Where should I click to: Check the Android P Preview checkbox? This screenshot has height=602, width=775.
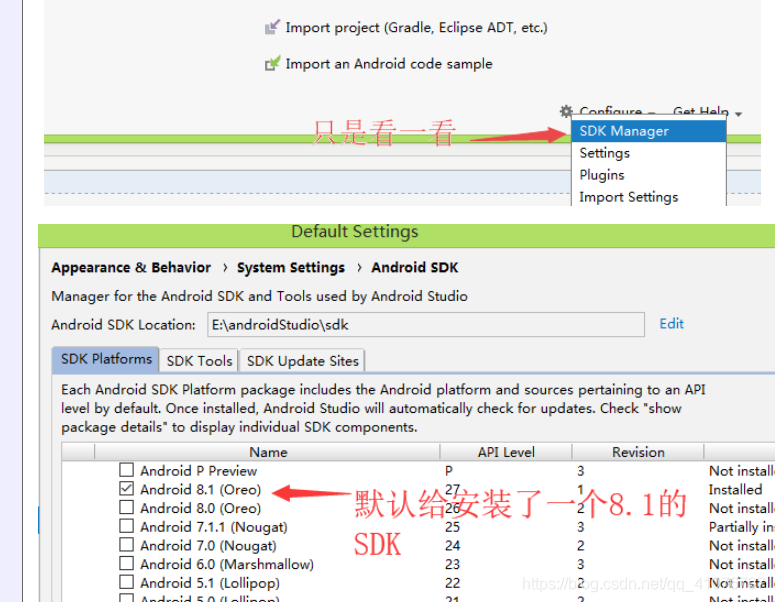click(x=127, y=470)
